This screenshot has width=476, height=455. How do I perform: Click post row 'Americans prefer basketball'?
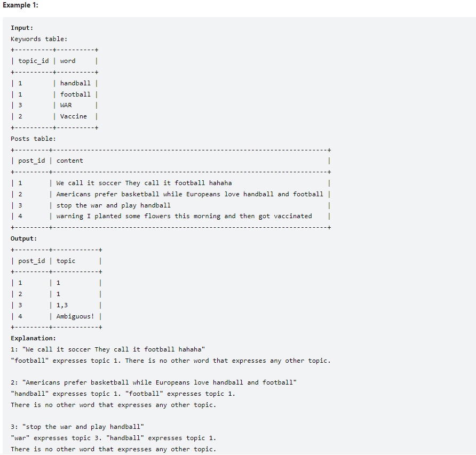171,194
